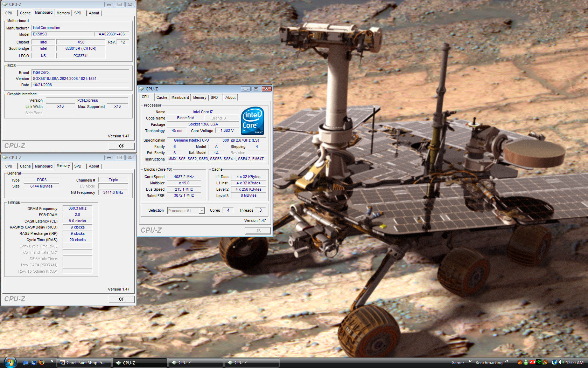Click the Switch Between Windows quick launch icon
Image resolution: width=588 pixels, height=368 pixels.
[34, 363]
